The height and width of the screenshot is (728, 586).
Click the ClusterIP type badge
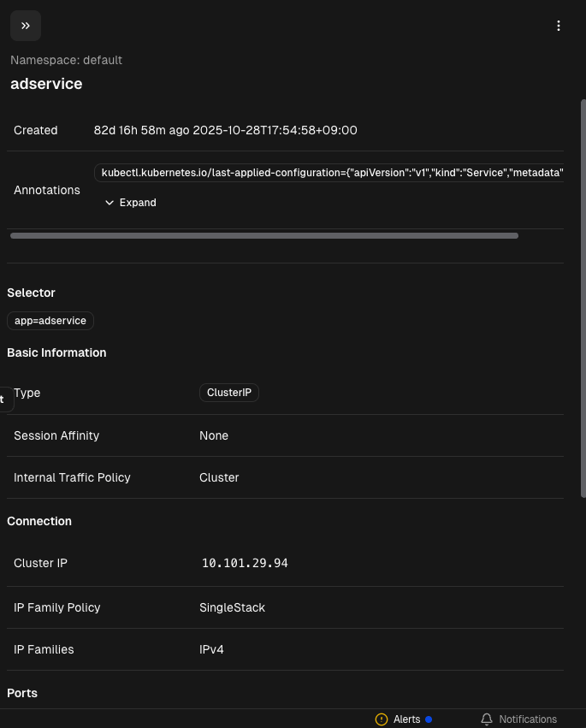pyautogui.click(x=229, y=393)
